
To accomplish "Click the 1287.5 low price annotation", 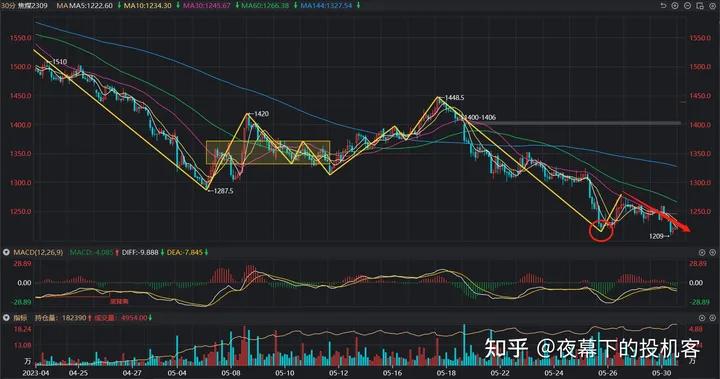I will (x=223, y=191).
